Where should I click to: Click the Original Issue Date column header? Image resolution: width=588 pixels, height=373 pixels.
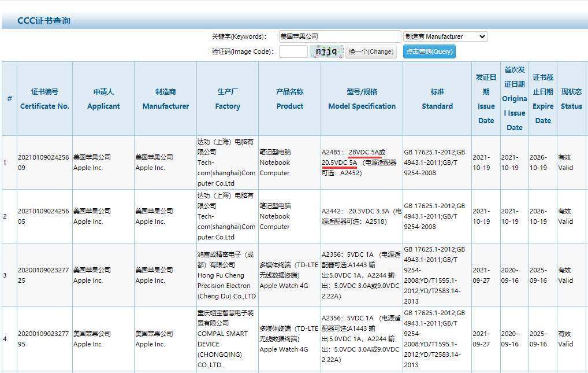[515, 99]
